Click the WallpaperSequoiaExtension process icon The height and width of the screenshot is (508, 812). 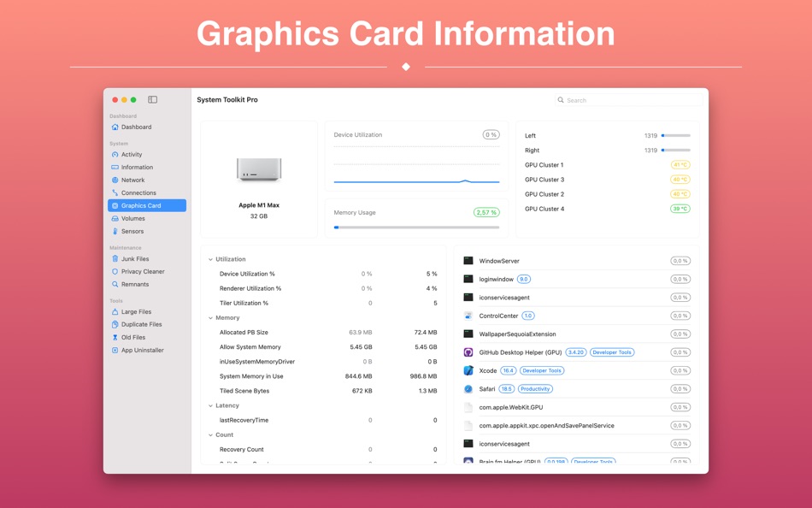click(468, 334)
